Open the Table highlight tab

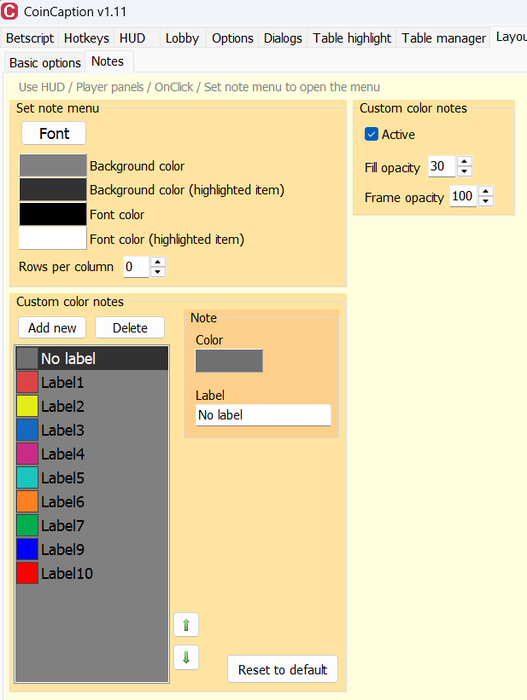[x=352, y=38]
